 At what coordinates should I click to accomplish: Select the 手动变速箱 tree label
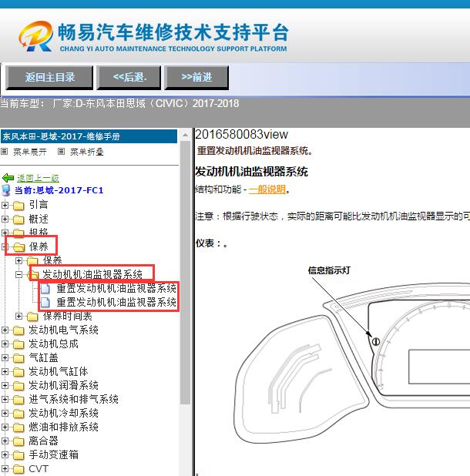click(54, 454)
